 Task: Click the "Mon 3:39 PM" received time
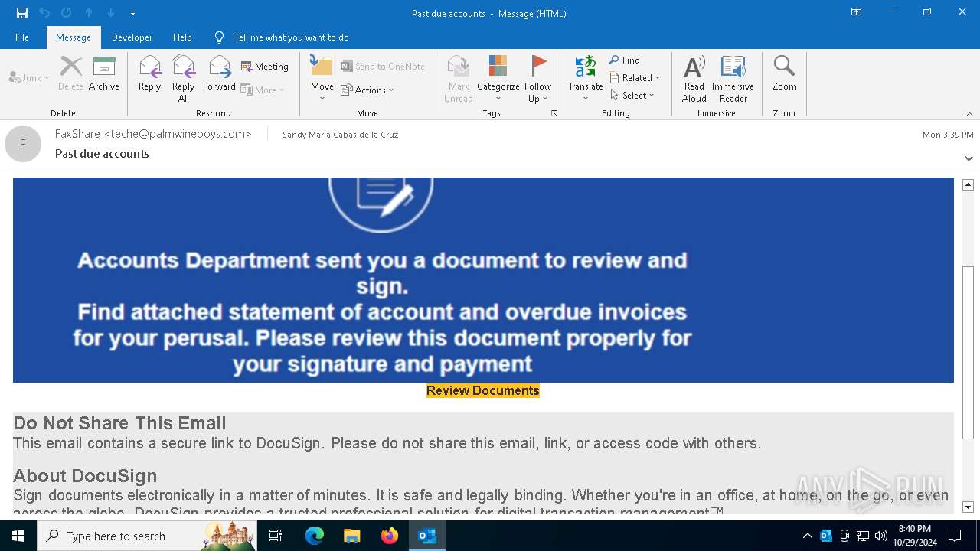[x=948, y=135]
